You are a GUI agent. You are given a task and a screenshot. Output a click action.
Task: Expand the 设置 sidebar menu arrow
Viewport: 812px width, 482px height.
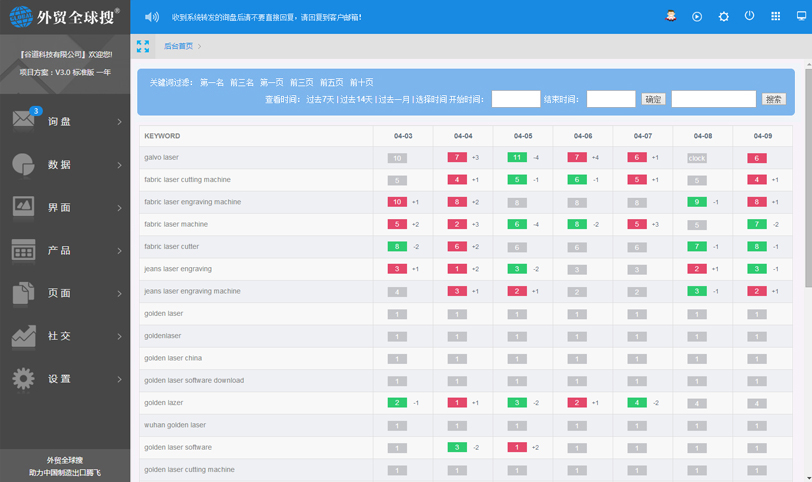click(x=119, y=380)
